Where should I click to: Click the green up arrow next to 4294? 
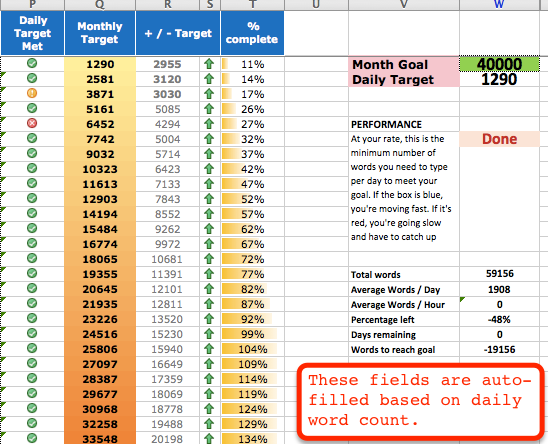point(209,124)
